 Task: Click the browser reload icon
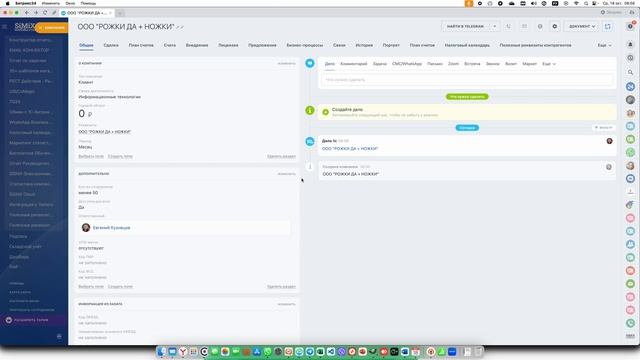[x=45, y=13]
